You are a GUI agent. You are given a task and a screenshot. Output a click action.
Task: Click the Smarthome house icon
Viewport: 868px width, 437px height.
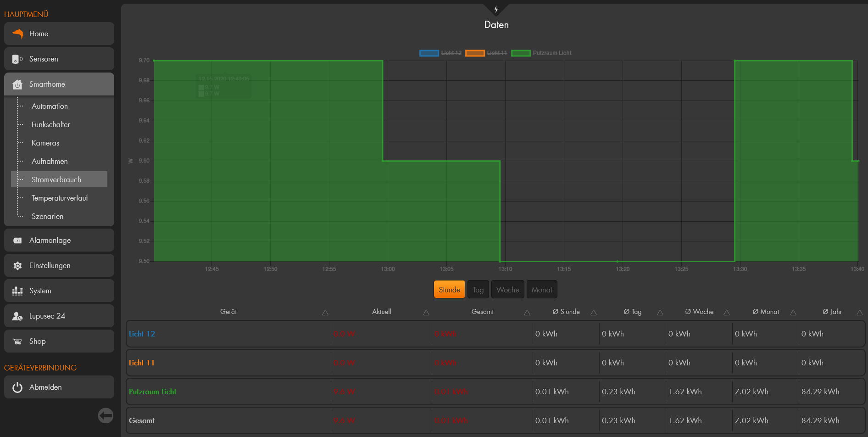coord(17,84)
